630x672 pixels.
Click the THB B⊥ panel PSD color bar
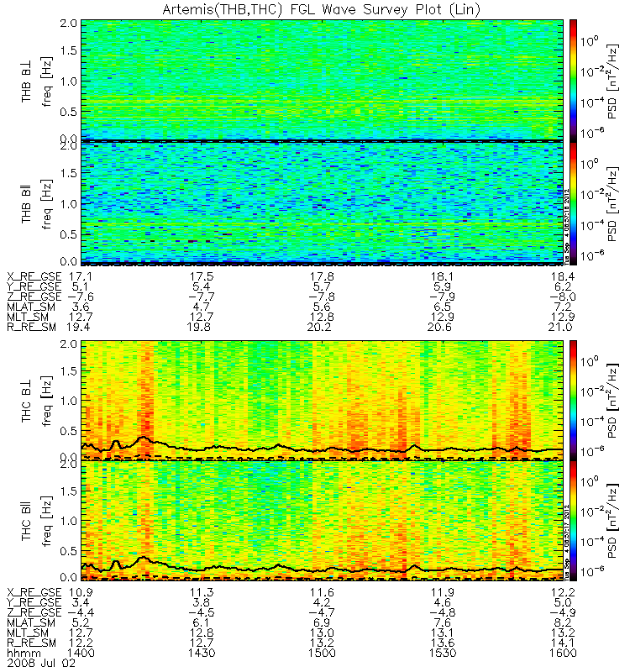573,80
